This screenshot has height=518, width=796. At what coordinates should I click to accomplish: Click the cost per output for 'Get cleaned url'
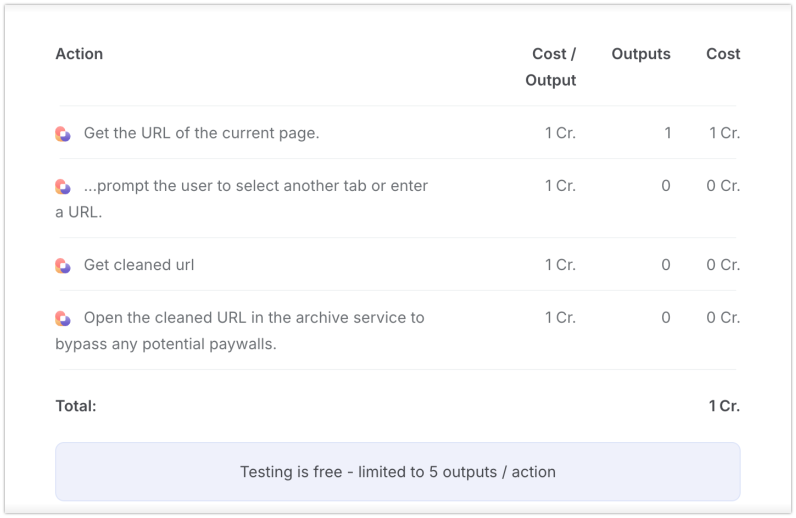(x=560, y=265)
